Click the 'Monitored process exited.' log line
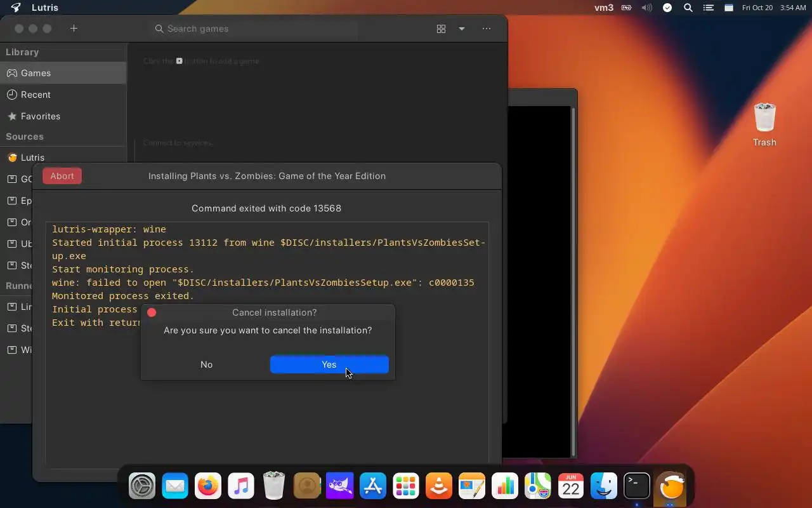The width and height of the screenshot is (812, 508). [123, 296]
